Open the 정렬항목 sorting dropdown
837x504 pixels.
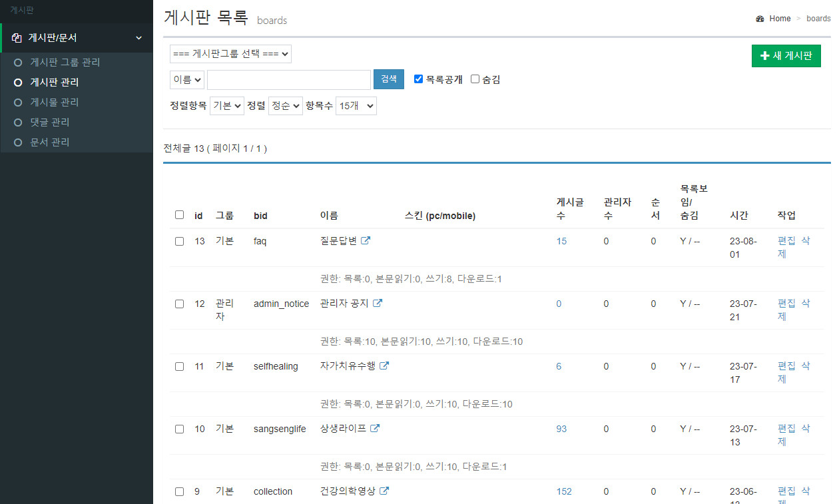pos(226,105)
